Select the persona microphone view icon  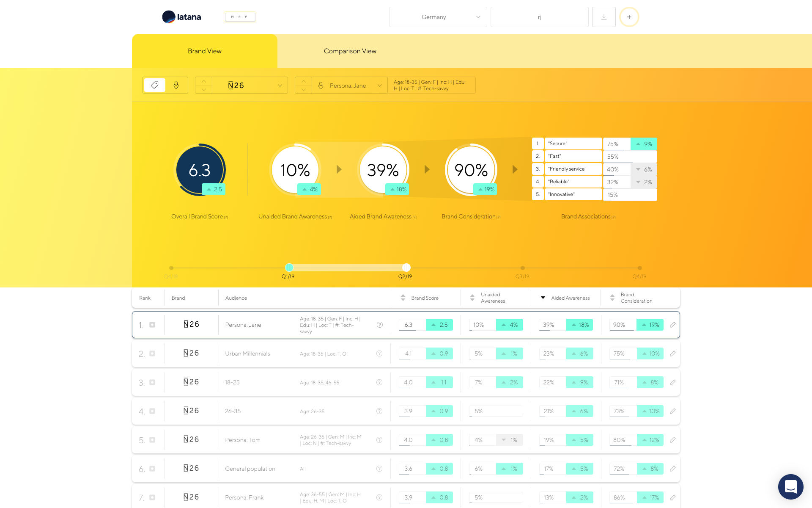point(176,85)
